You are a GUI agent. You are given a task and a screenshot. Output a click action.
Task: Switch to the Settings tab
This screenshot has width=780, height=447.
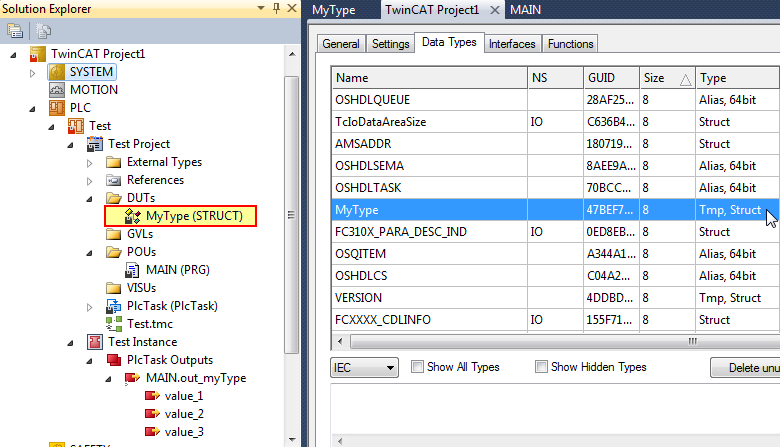(390, 44)
